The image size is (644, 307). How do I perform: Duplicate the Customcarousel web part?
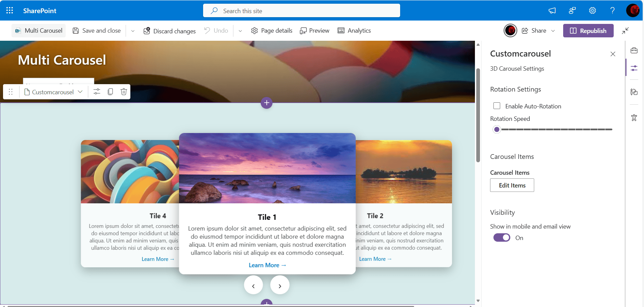click(x=110, y=92)
